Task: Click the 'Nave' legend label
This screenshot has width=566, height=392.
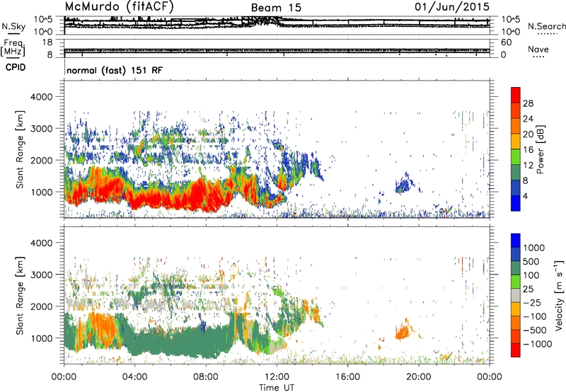Action: coord(538,49)
